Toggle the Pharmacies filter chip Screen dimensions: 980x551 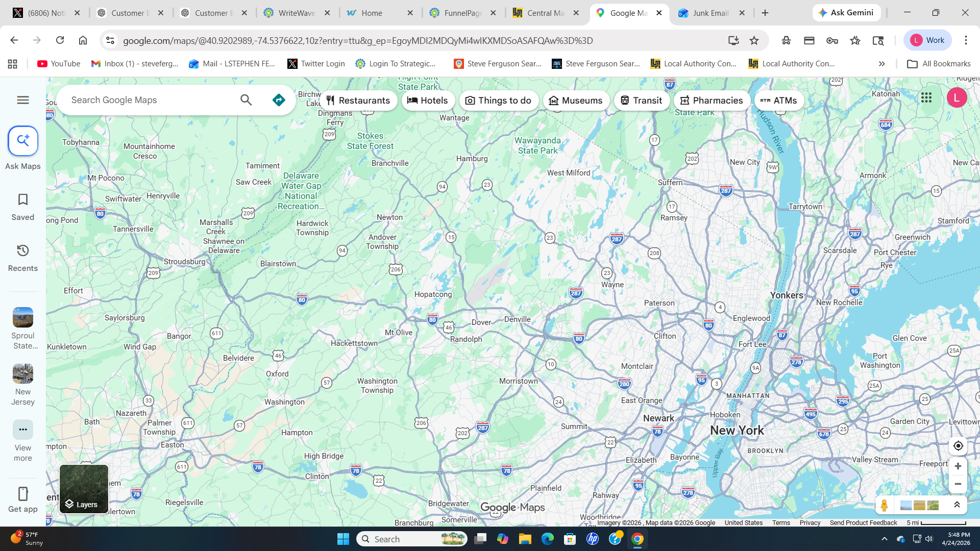[712, 101]
